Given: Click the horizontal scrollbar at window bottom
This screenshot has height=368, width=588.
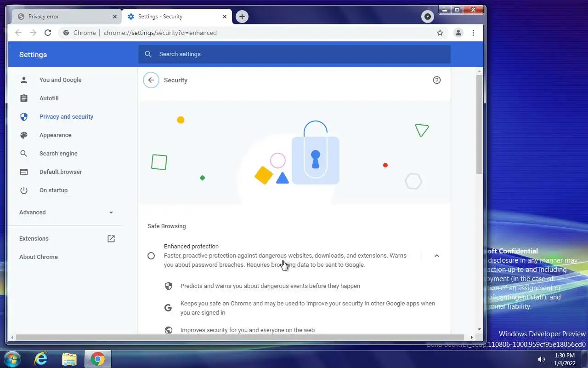Looking at the screenshot, I should pyautogui.click(x=239, y=337).
